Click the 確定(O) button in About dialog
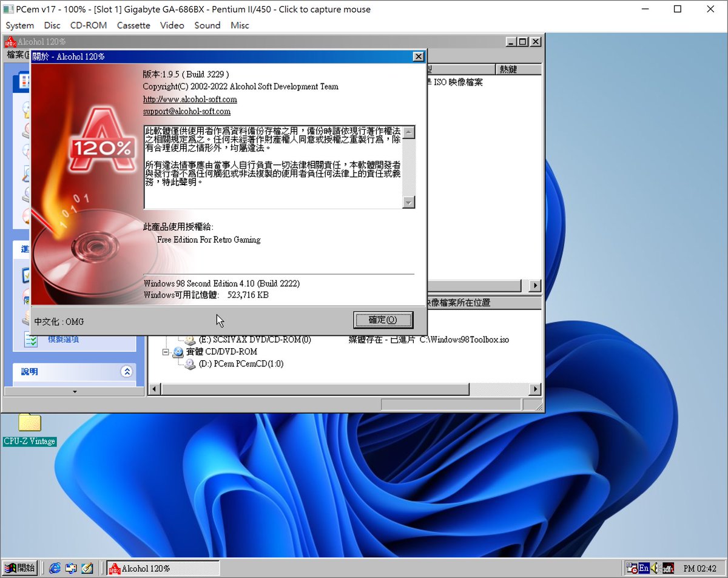728x578 pixels. [383, 320]
